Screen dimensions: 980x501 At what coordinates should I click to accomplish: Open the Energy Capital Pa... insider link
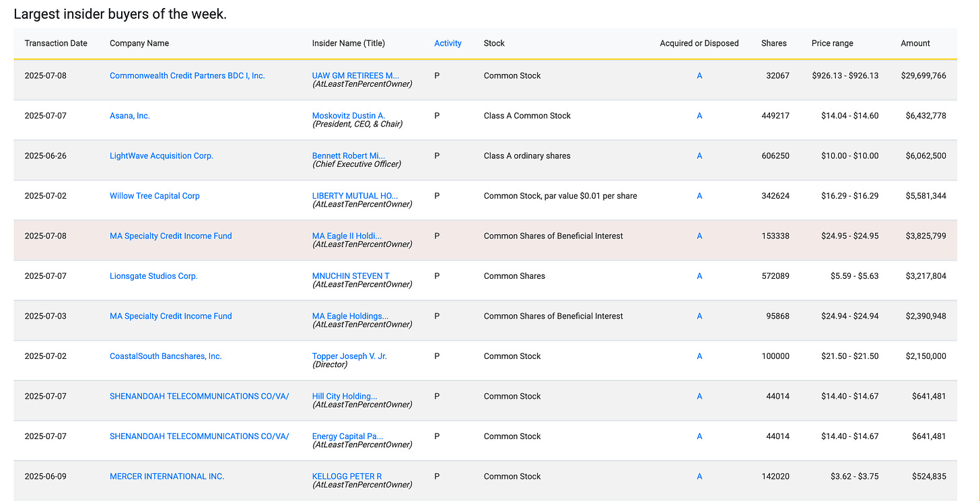click(x=347, y=436)
